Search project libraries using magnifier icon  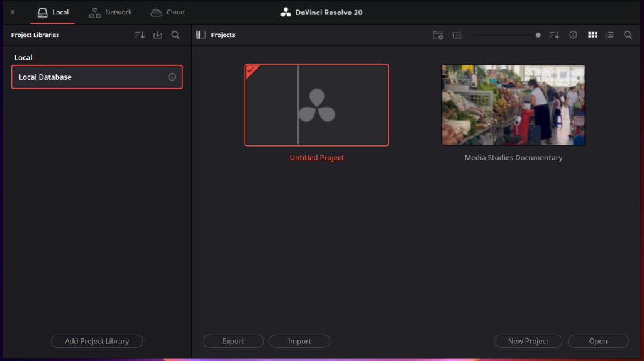(x=175, y=35)
